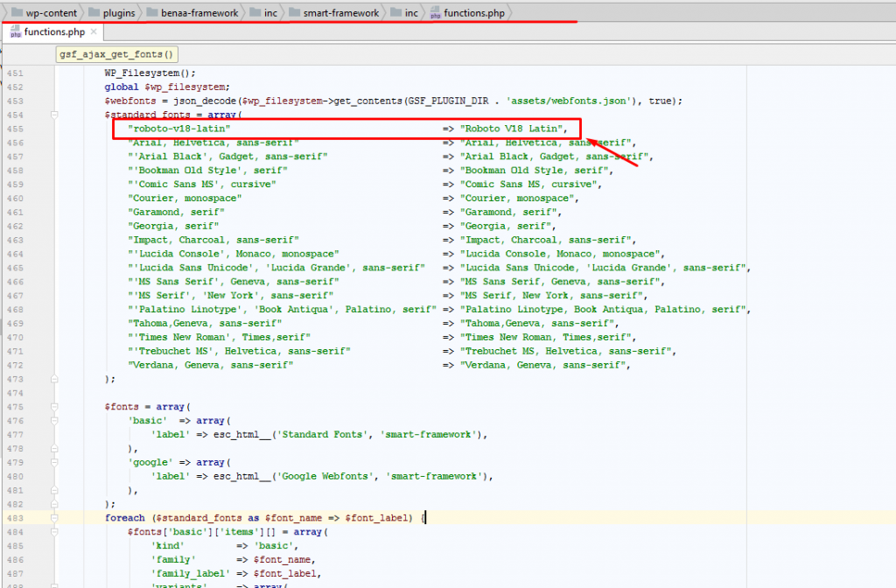Click "Comic Sans MS, cursive" value on line 459
This screenshot has width=896, height=588.
(x=528, y=184)
